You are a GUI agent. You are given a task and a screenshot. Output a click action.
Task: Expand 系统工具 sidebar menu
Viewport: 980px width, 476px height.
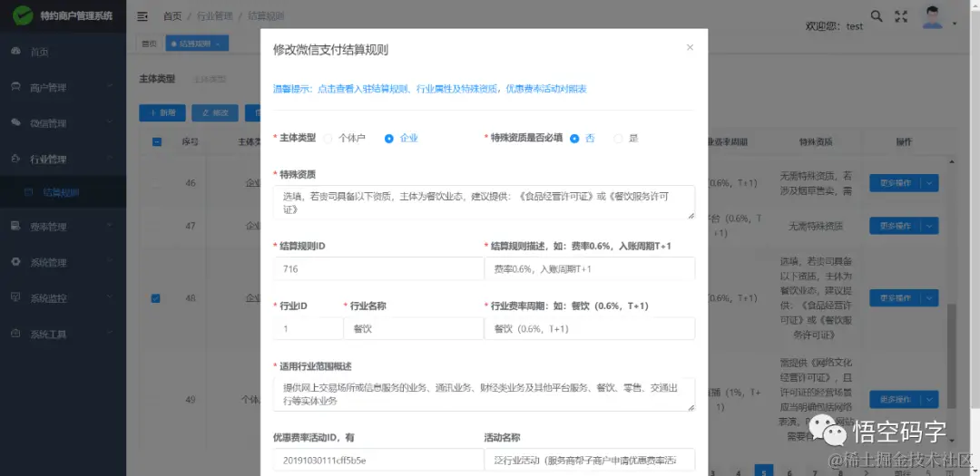click(63, 334)
